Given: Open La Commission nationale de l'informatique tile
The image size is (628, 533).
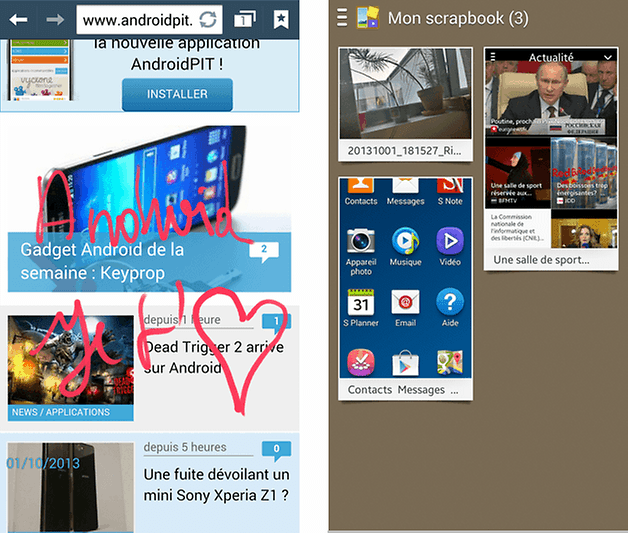Looking at the screenshot, I should [517, 228].
